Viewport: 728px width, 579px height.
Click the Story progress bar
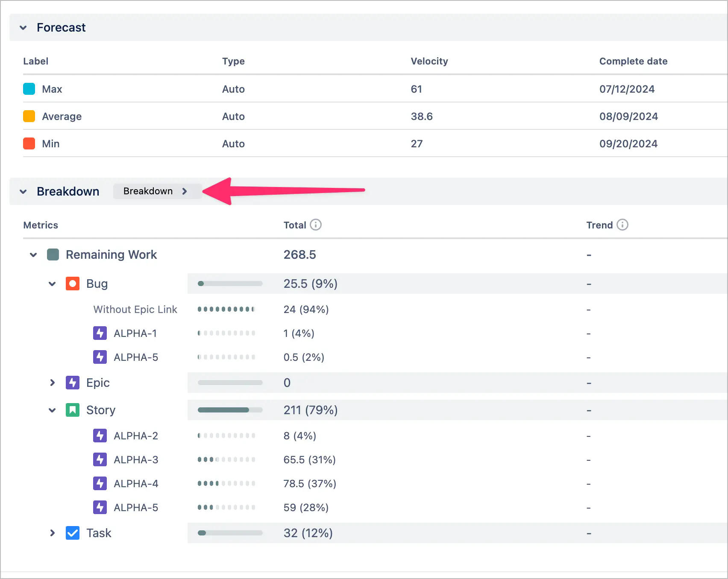pyautogui.click(x=229, y=409)
